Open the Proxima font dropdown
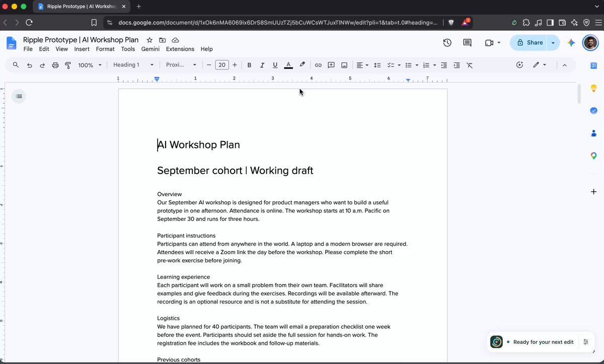 (181, 65)
